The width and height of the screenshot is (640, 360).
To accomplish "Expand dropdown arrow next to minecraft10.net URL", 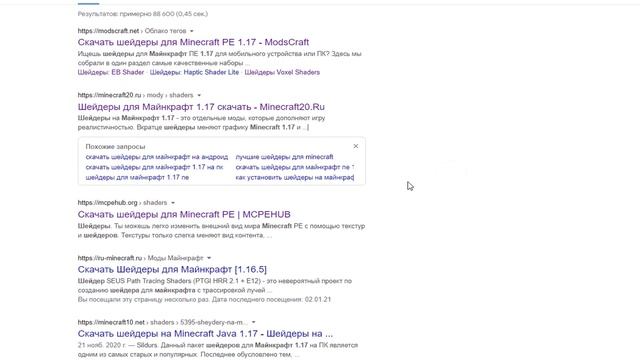I will coord(253,322).
